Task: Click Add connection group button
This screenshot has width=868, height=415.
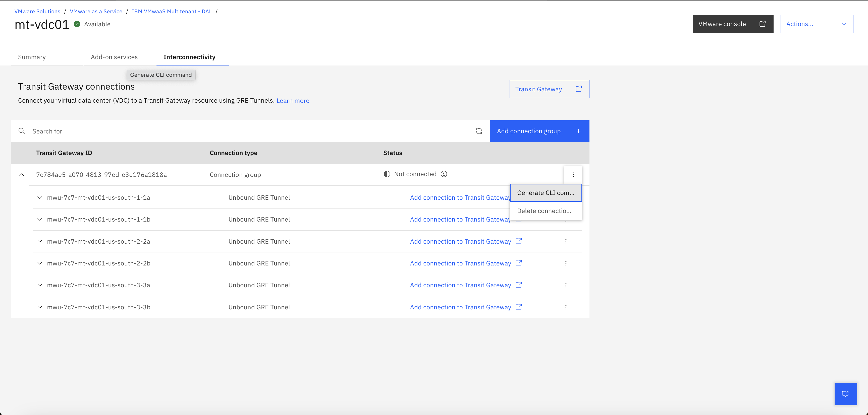Action: pyautogui.click(x=539, y=131)
